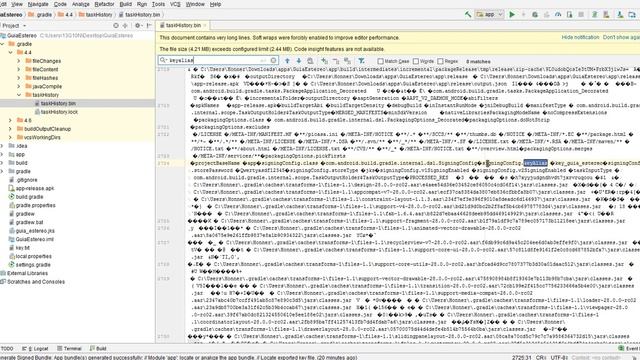Clear the search field with the round icon

click(273, 60)
